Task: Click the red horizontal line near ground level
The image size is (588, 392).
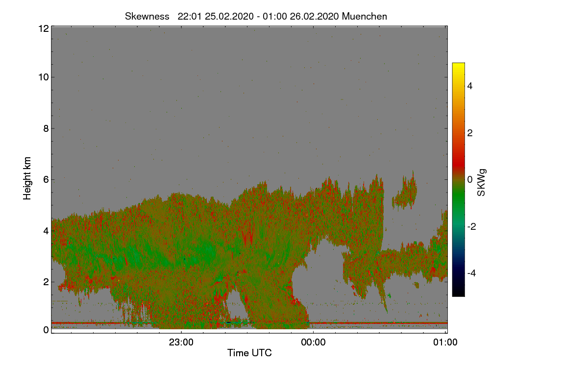Action: pos(249,323)
